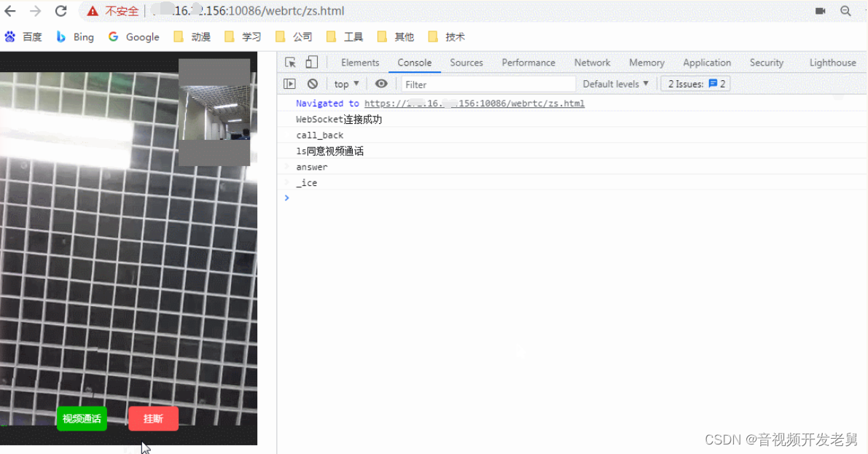868x454 pixels.
Task: End the call with the 挂断 button
Action: point(153,418)
